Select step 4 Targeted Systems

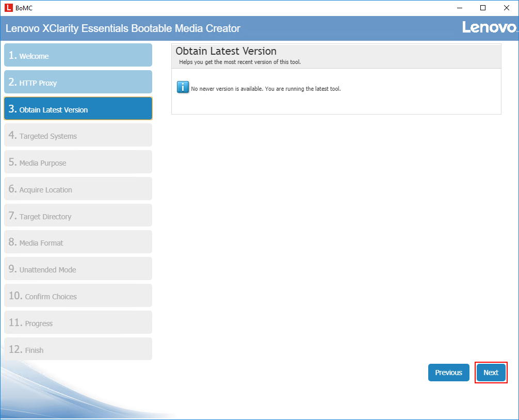point(78,135)
